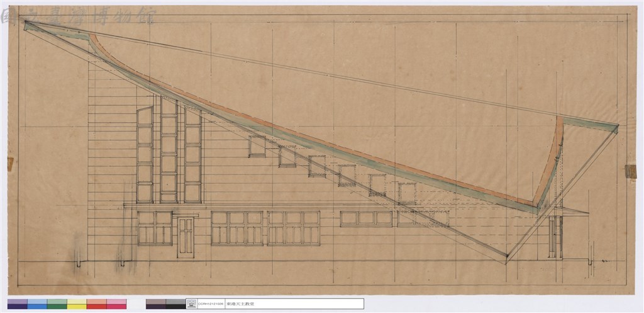Click the tape piece on the right edge
Screen dimensions: 644x313
(x=631, y=171)
